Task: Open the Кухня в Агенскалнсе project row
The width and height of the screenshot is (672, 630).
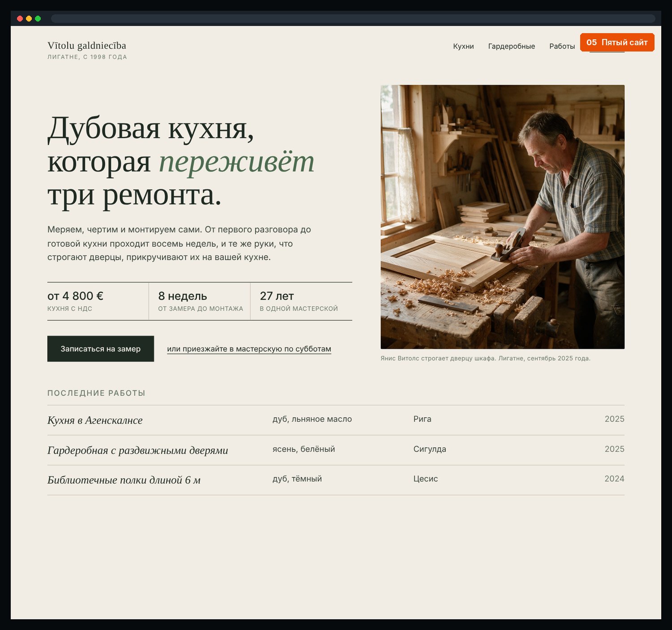Action: pyautogui.click(x=336, y=420)
